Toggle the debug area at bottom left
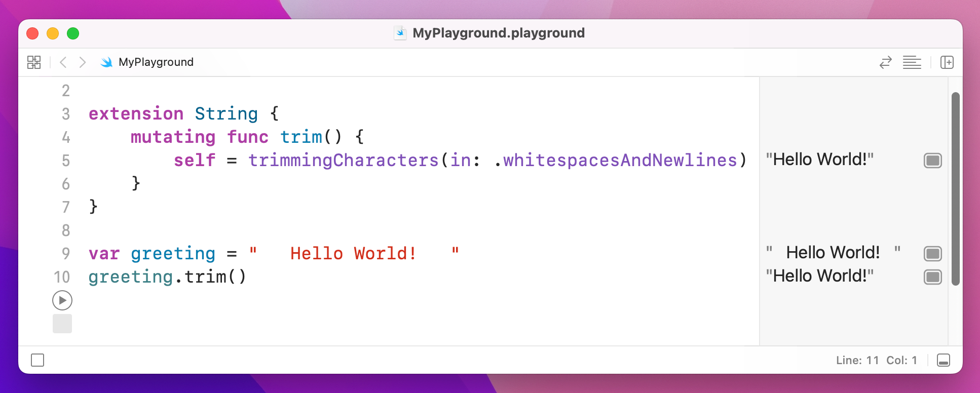Screen dimensions: 980x393 37,360
